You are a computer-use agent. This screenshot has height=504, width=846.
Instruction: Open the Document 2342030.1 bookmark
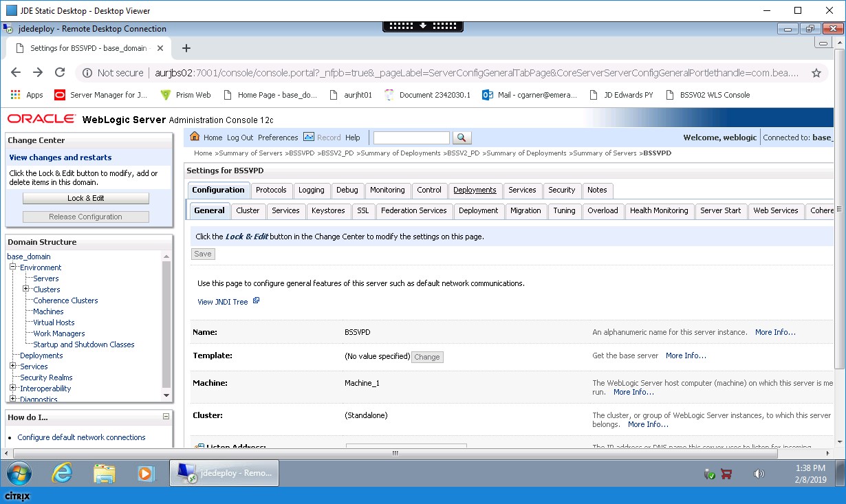tap(426, 95)
